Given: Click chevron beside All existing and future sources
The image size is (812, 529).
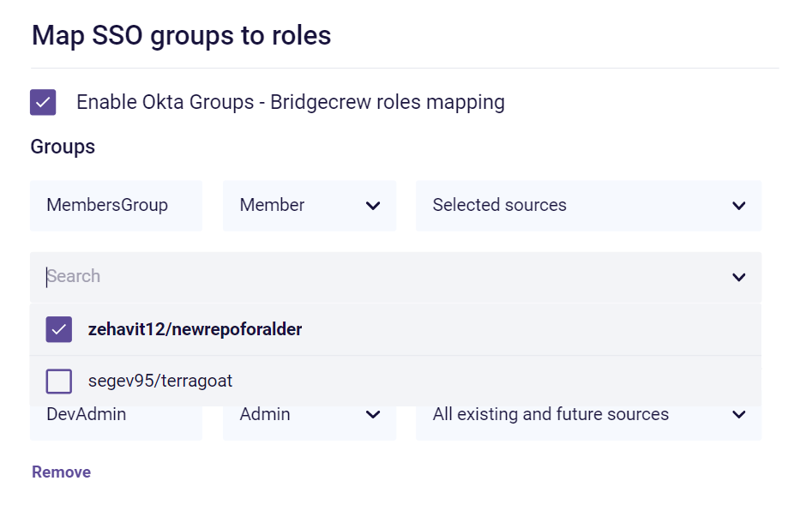Looking at the screenshot, I should tap(739, 415).
